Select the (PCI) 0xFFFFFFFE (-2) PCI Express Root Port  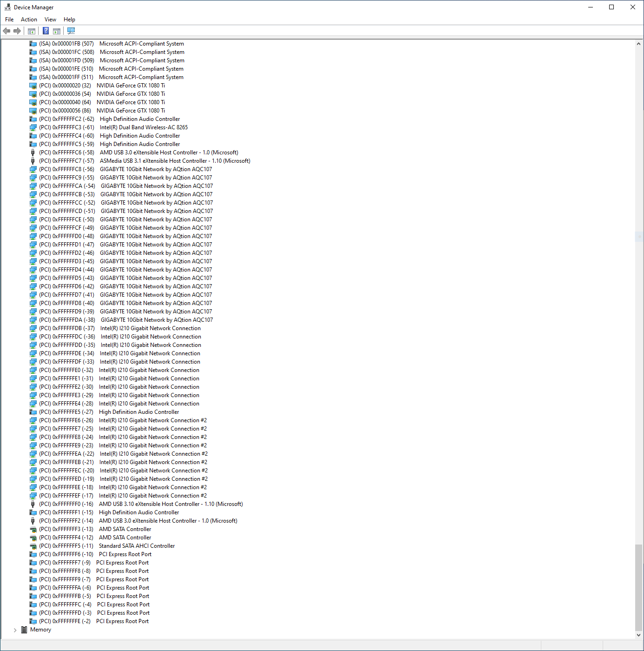point(94,621)
